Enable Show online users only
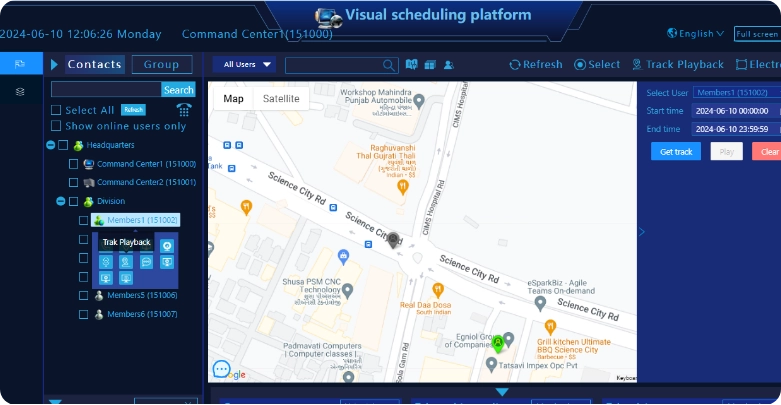Screen dimensions: 781x405 [x=56, y=126]
